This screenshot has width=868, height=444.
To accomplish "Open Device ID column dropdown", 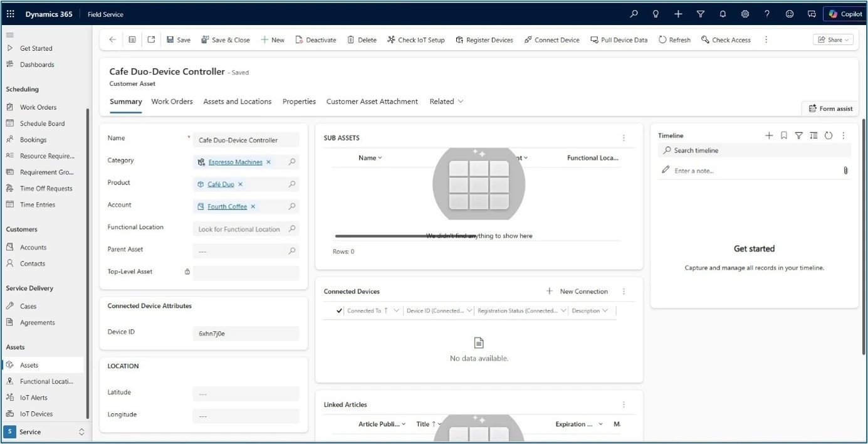I will click(469, 310).
